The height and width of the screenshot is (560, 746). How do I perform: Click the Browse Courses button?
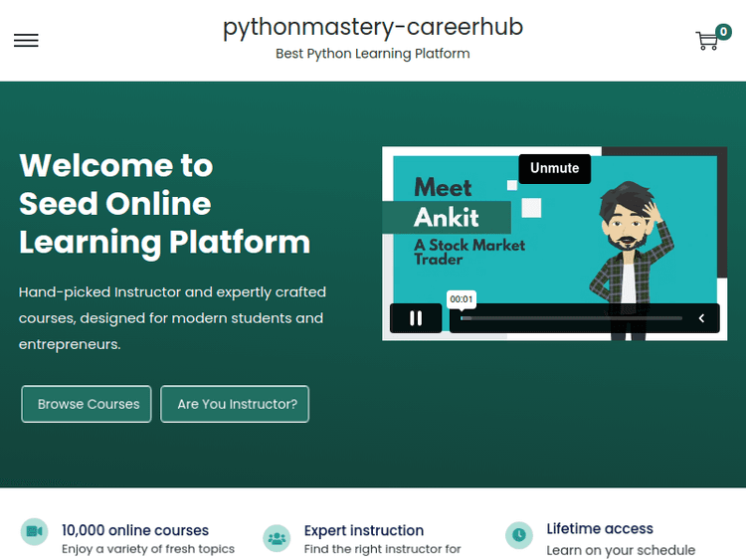click(x=87, y=404)
